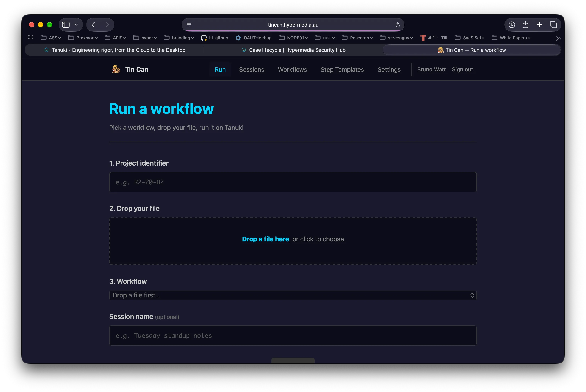
Task: Expand the rust bookmarks folder
Action: tap(325, 38)
